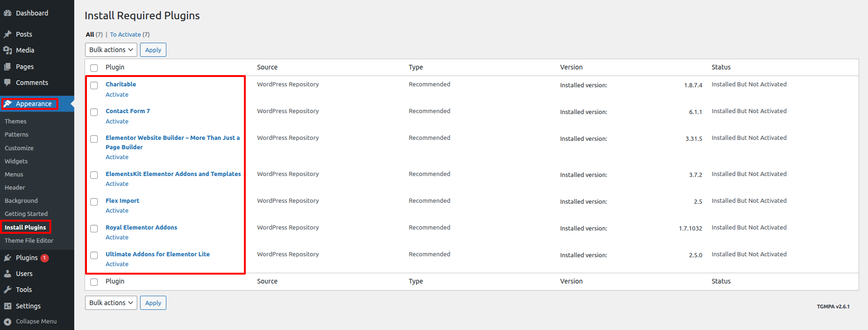Check the Flex Import checkbox
This screenshot has height=330, width=868.
pyautogui.click(x=94, y=202)
